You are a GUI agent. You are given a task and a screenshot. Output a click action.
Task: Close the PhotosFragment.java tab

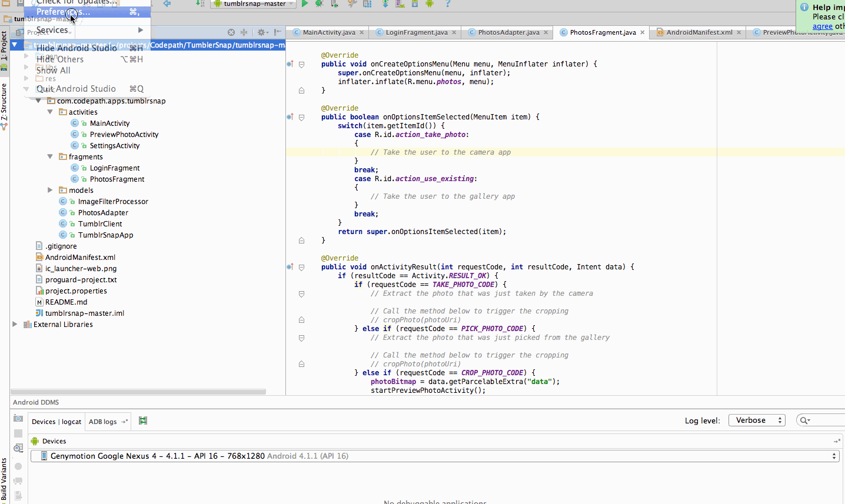click(642, 32)
